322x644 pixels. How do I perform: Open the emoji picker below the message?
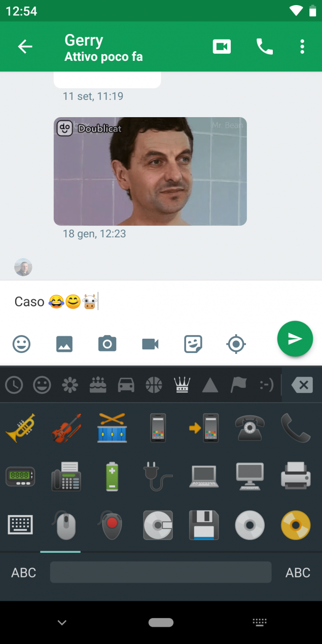coord(21,344)
